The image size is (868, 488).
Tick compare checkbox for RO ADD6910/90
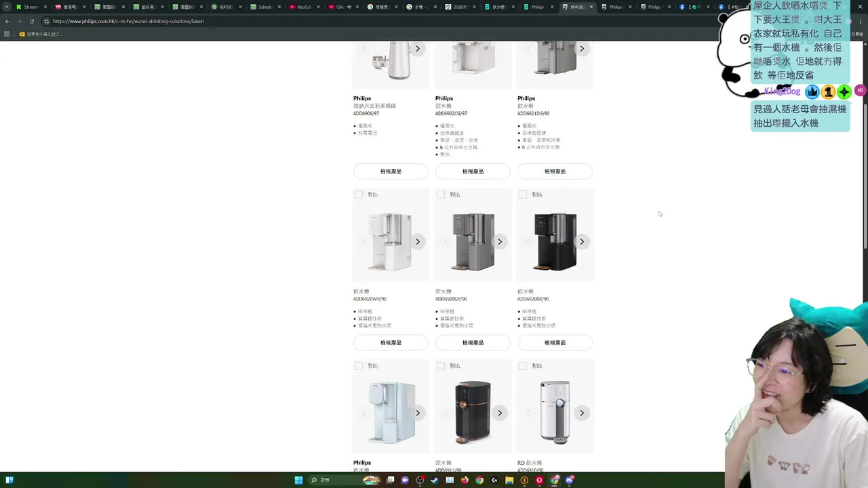[523, 366]
